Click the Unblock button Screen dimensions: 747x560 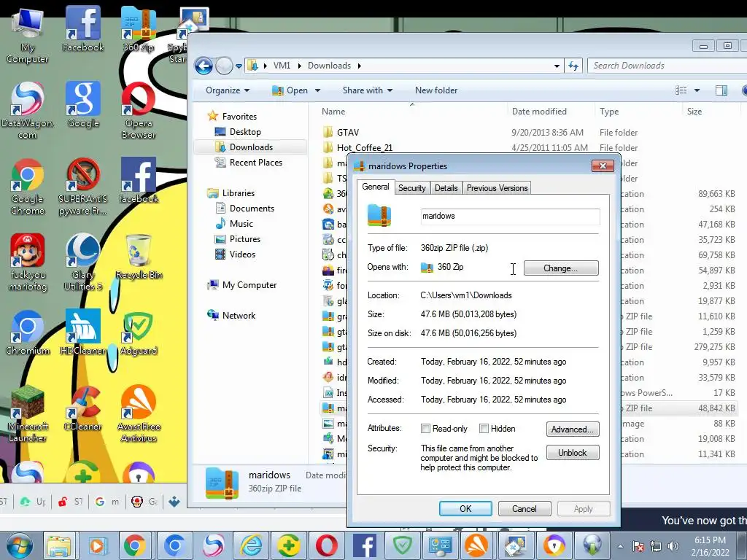572,452
